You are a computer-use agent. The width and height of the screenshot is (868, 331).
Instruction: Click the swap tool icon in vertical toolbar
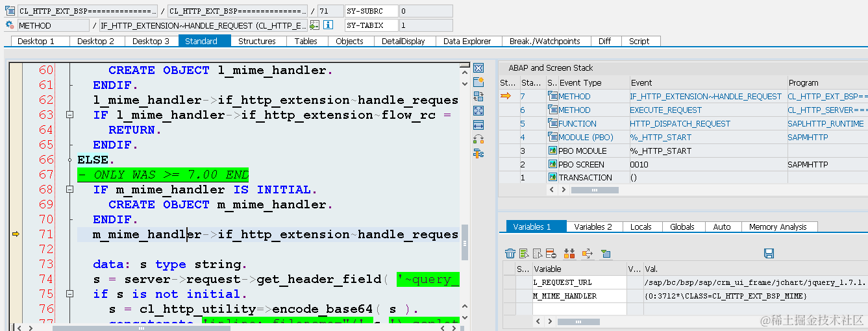478,96
